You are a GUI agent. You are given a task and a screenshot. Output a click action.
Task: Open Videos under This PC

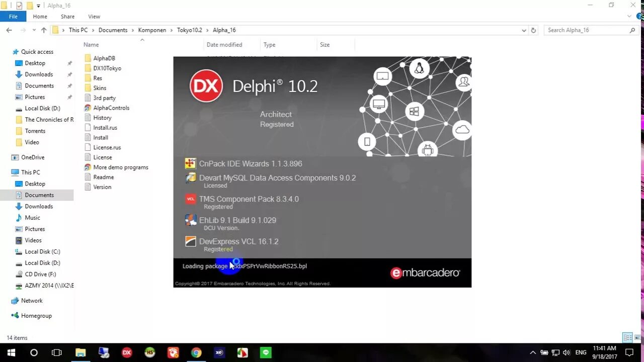tap(33, 240)
